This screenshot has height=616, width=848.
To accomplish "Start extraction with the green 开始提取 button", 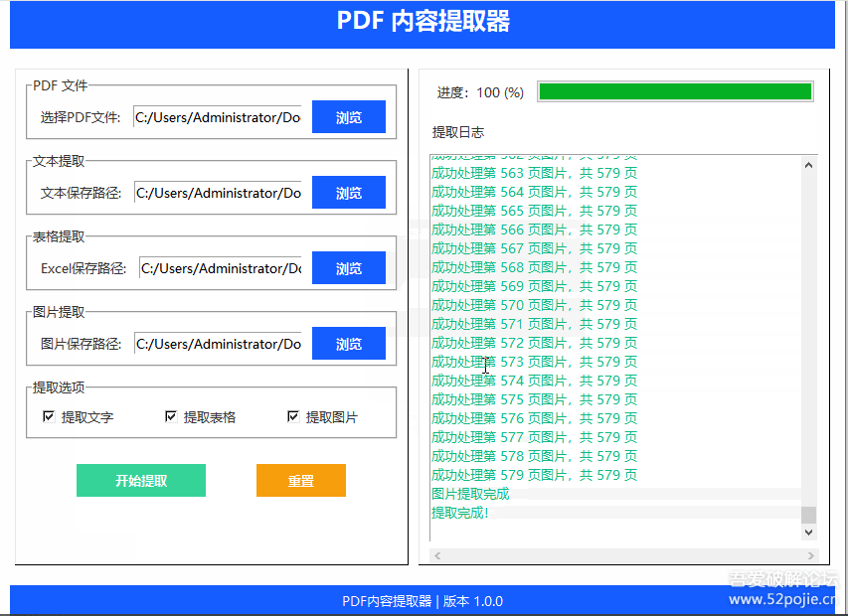I will coord(141,480).
